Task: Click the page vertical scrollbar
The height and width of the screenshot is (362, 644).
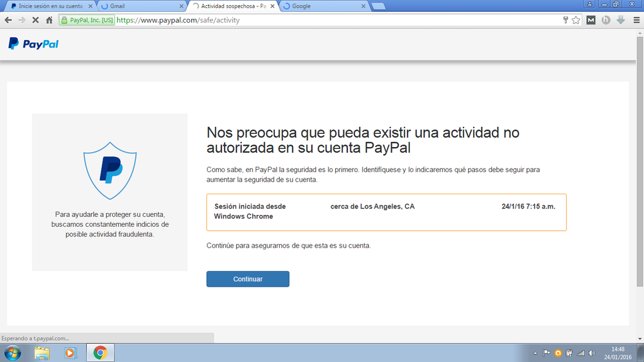Action: (640, 162)
